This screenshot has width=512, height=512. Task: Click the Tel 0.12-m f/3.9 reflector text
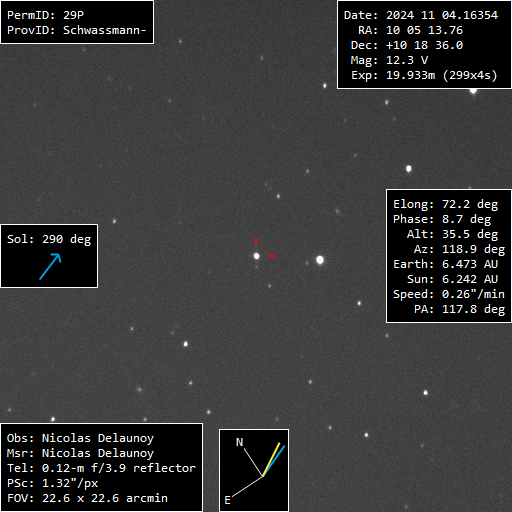coord(101,468)
